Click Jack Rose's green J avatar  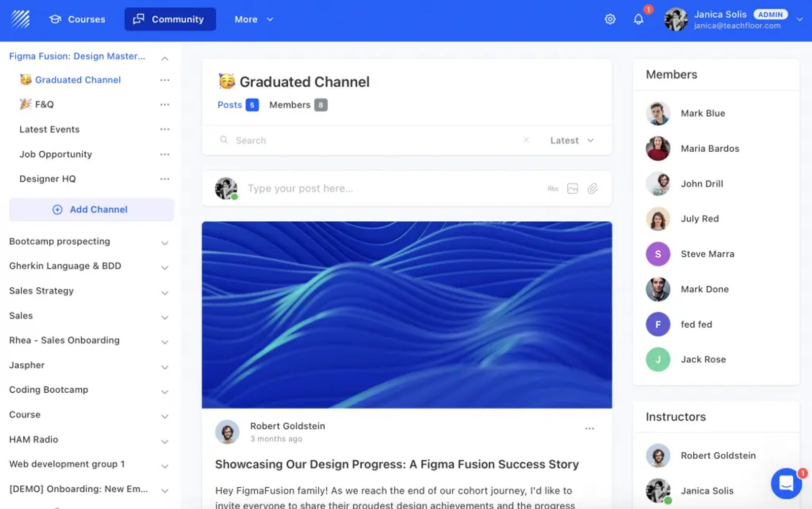[x=658, y=359]
